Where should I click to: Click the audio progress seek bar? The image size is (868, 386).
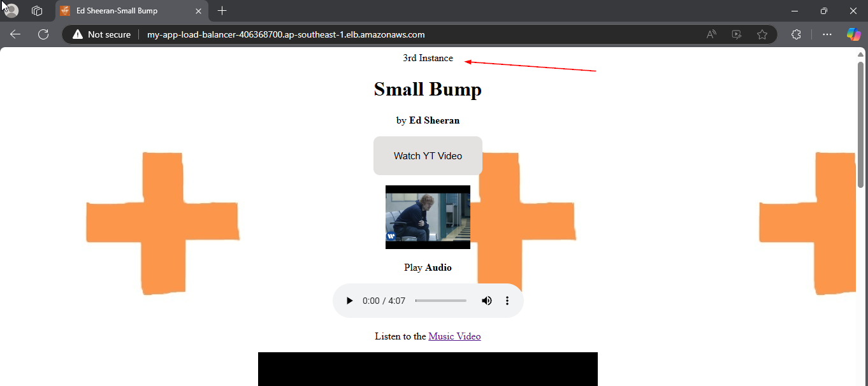pos(440,301)
